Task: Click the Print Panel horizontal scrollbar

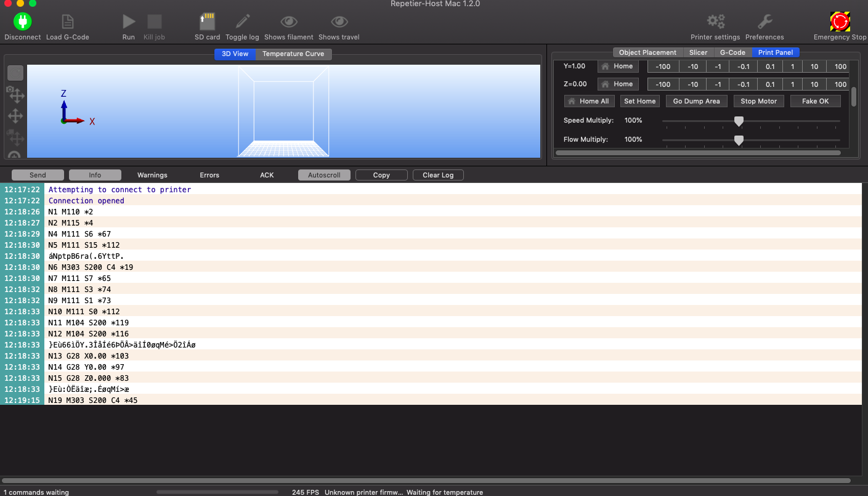Action: (x=698, y=152)
